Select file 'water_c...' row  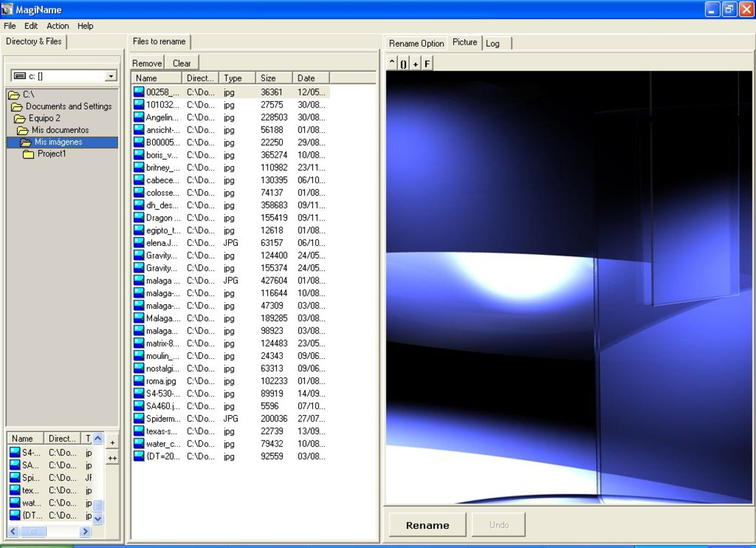pyautogui.click(x=231, y=443)
